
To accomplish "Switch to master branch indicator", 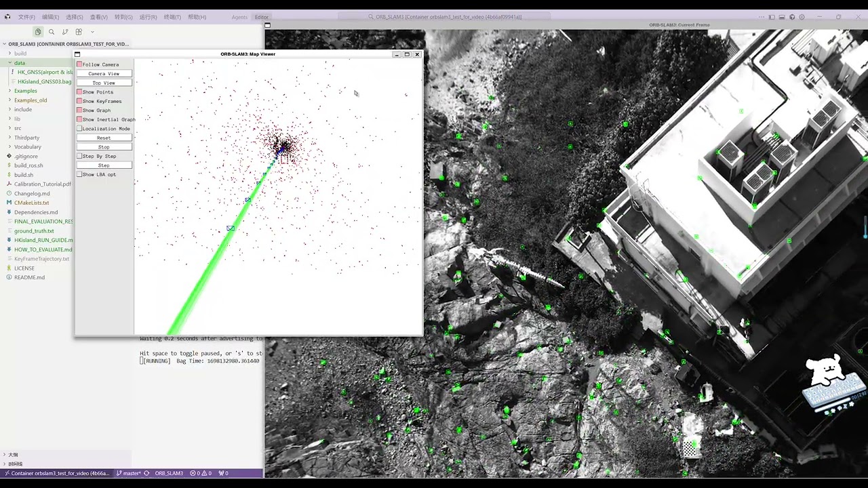I will coord(128,473).
